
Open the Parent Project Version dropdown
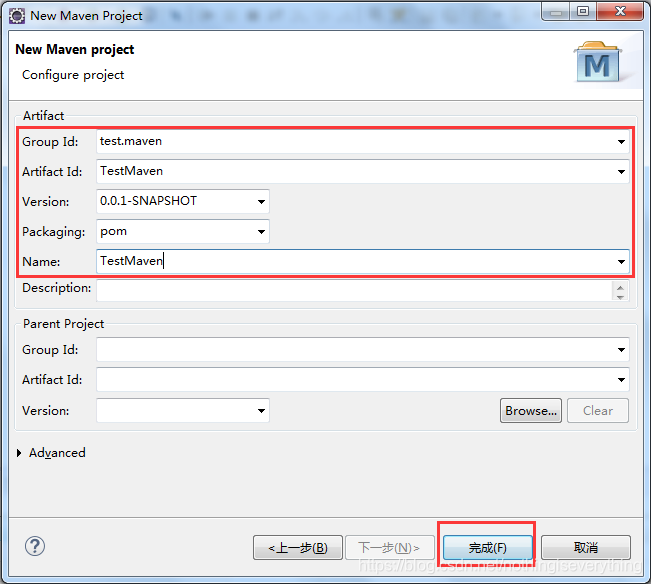click(261, 411)
